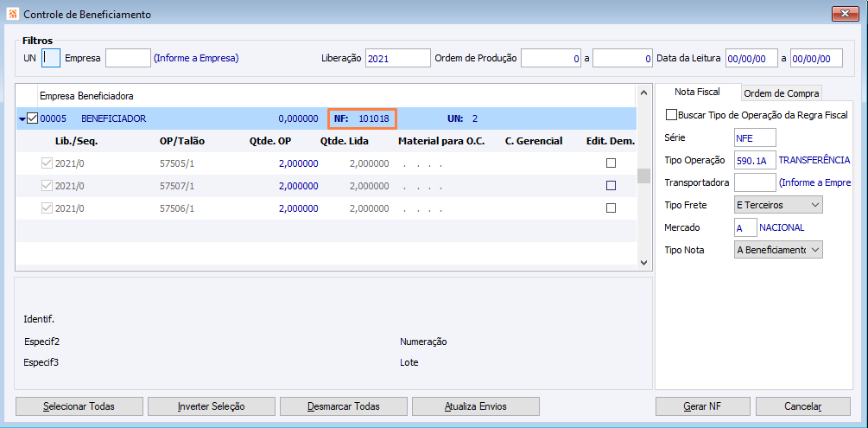This screenshot has width=868, height=428.
Task: Focus the UN filter field
Action: [51, 58]
